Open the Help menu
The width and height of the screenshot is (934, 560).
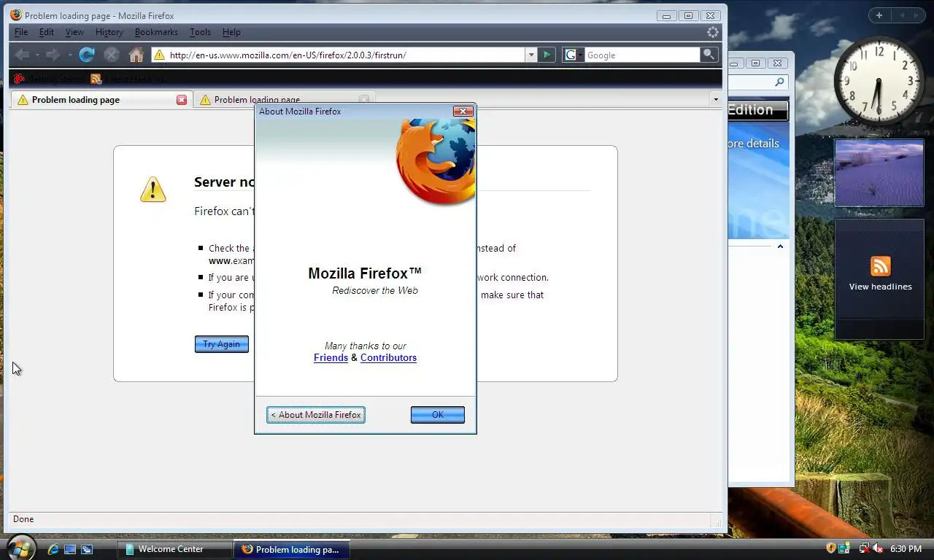[231, 32]
